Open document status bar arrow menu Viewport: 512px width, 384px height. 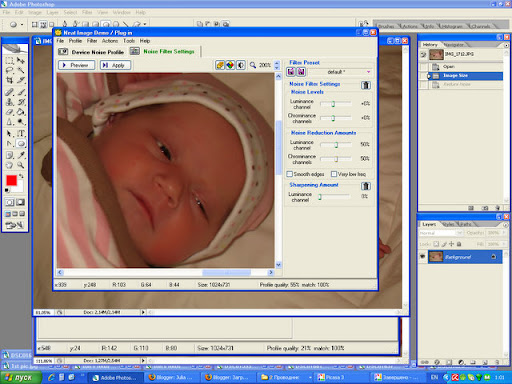coord(143,312)
